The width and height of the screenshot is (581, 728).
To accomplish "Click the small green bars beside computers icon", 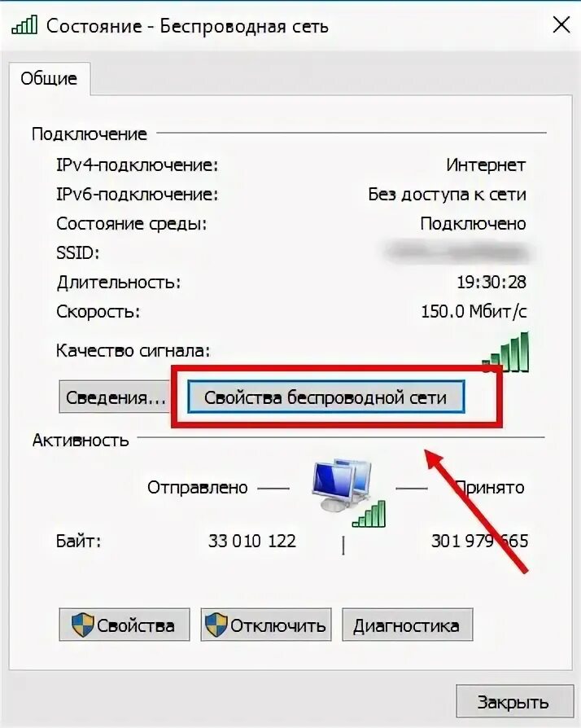I will click(x=369, y=514).
